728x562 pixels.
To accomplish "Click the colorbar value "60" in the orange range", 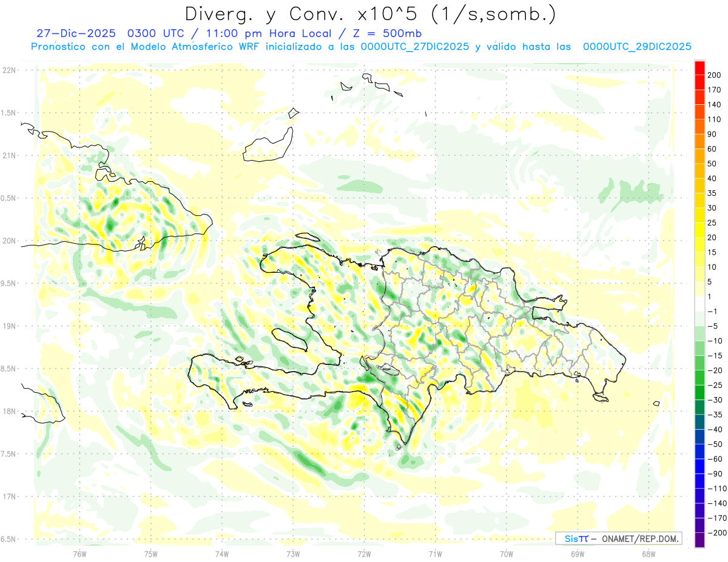I will pos(713,149).
